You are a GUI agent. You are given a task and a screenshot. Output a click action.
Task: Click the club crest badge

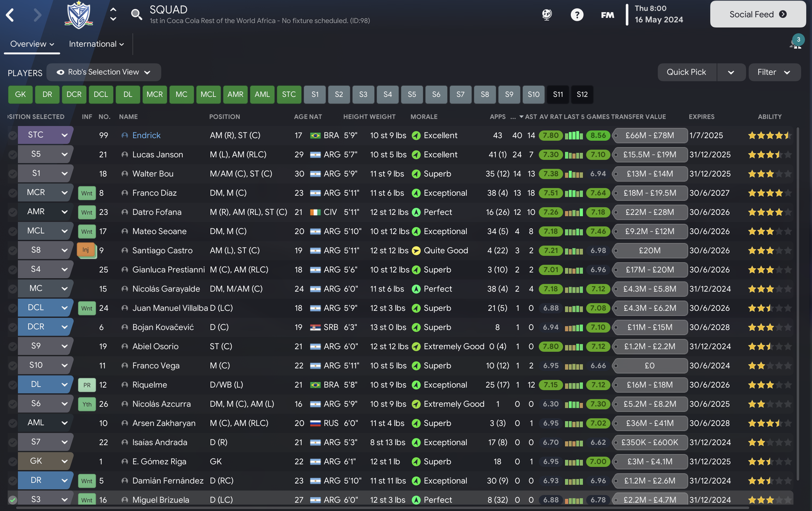pos(79,15)
